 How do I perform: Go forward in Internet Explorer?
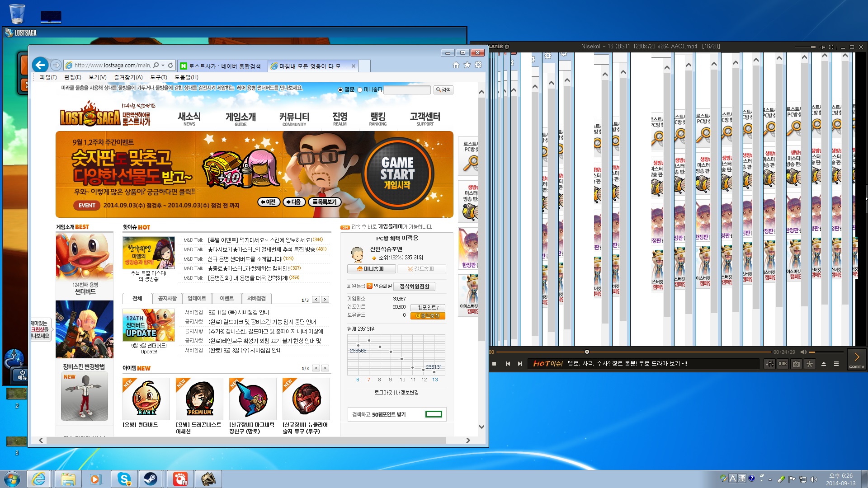[x=56, y=65]
